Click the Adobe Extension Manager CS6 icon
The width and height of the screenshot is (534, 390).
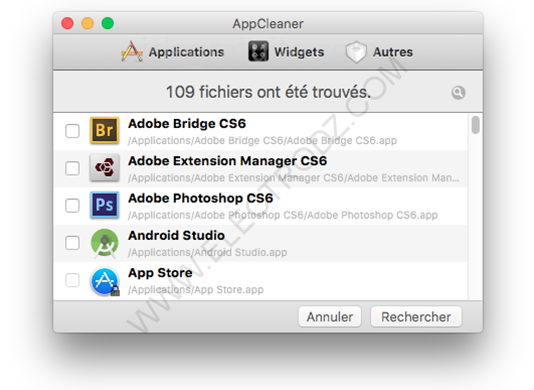(x=105, y=168)
